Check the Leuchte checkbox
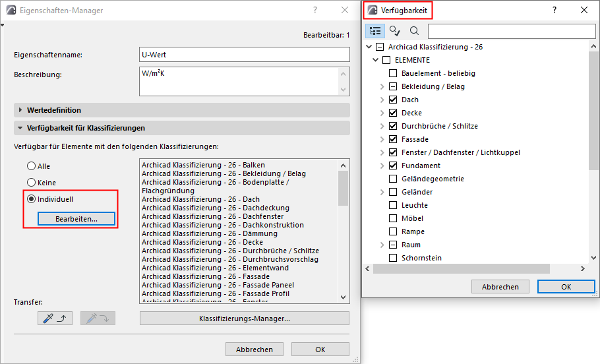 click(x=393, y=205)
